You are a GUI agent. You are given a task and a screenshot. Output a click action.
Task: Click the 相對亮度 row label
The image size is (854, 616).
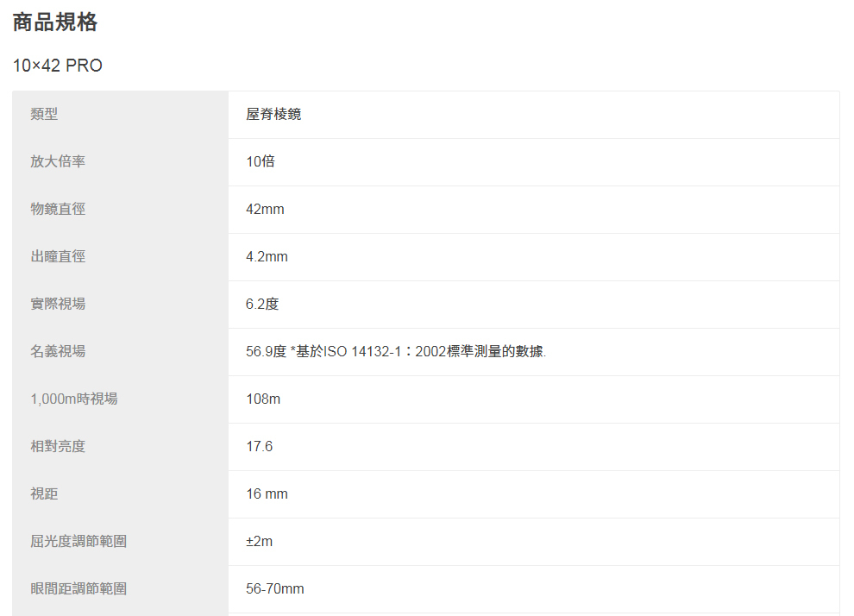pyautogui.click(x=58, y=446)
